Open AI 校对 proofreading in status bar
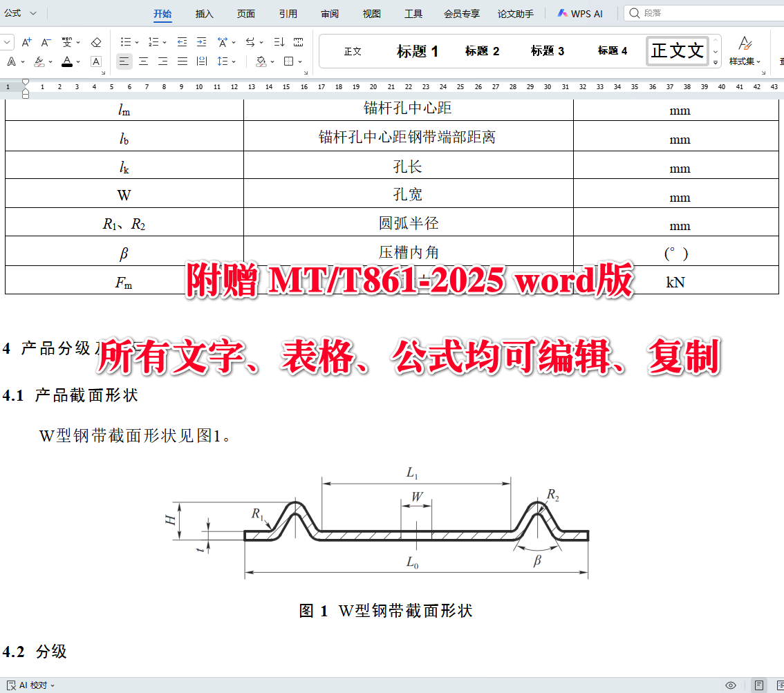The width and height of the screenshot is (784, 693). coord(30,685)
